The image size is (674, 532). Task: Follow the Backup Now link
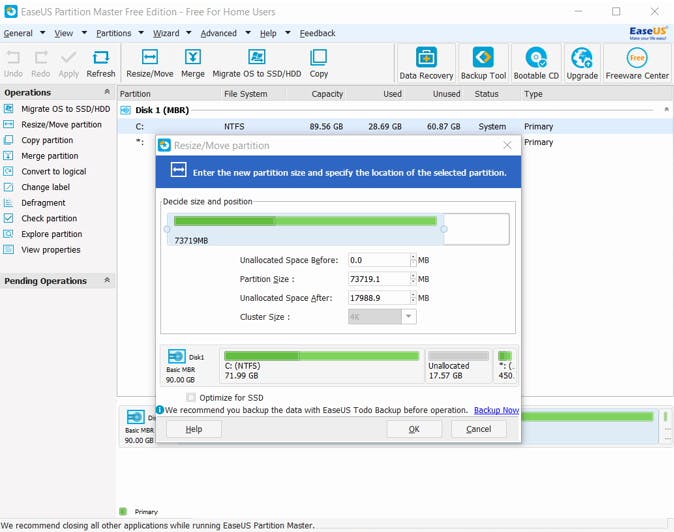[x=496, y=410]
